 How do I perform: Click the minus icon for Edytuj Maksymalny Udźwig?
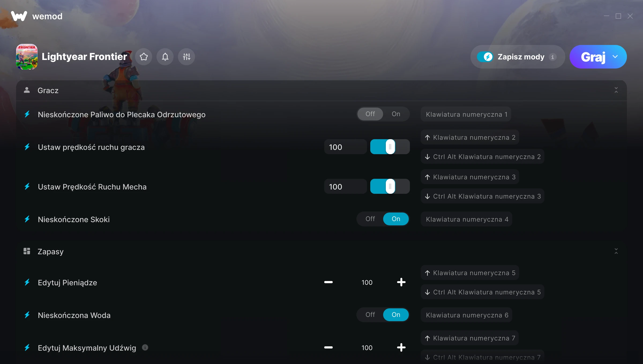pos(328,347)
